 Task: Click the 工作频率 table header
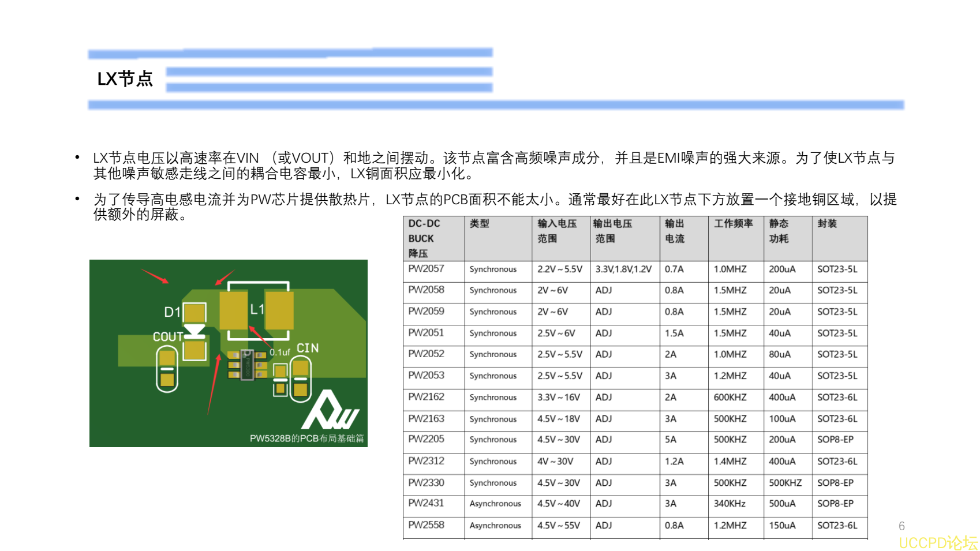pyautogui.click(x=733, y=224)
